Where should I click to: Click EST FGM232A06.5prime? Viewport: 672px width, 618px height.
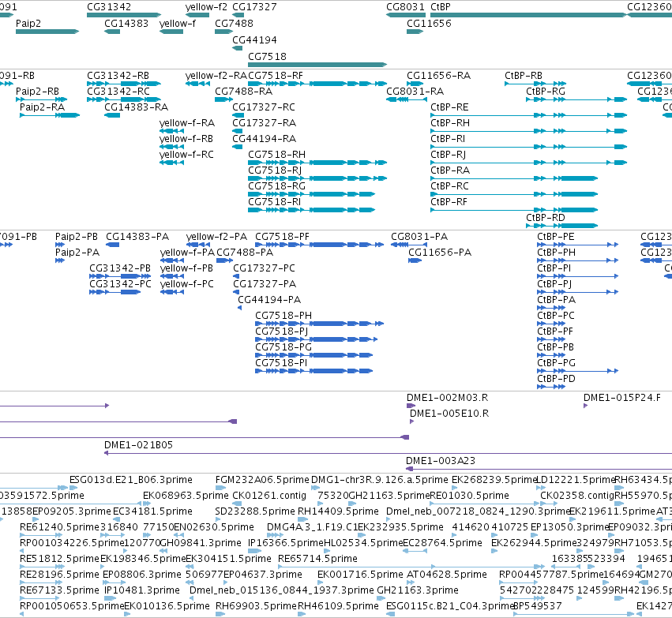click(262, 480)
